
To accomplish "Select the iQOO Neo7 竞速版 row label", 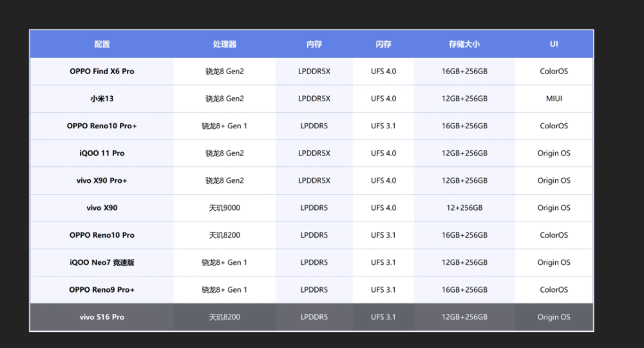I will click(102, 262).
